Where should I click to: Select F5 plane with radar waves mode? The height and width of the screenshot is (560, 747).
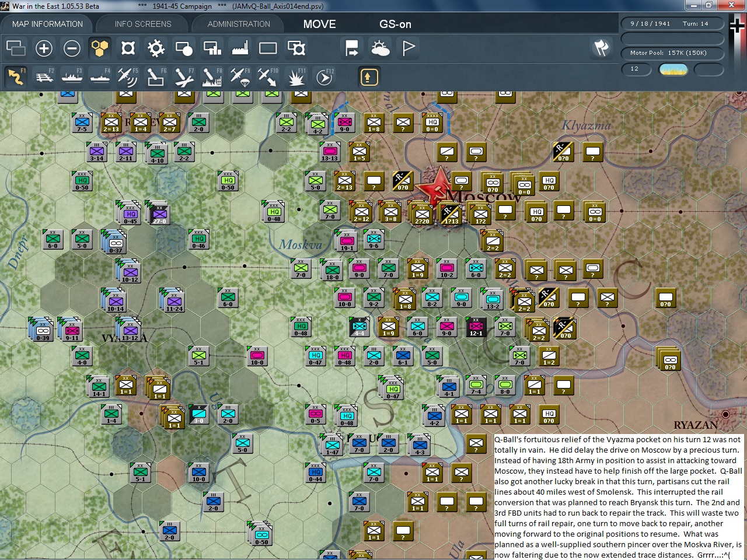pos(128,76)
